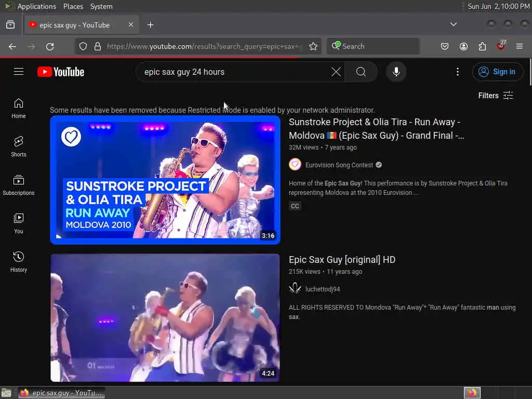
Task: Open the Applications menu in the top panel
Action: pos(37,6)
